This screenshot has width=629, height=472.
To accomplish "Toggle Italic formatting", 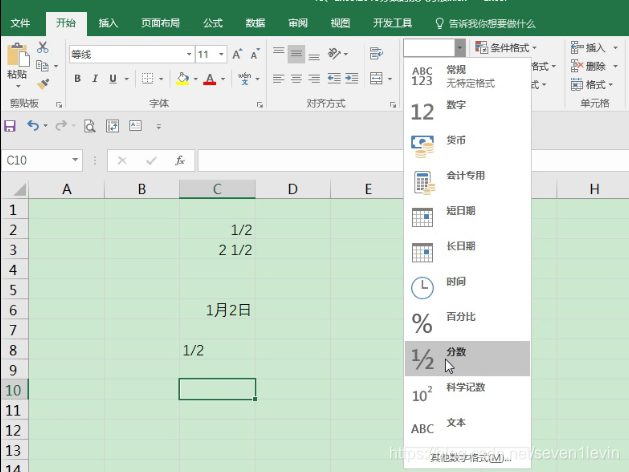I will [95, 79].
